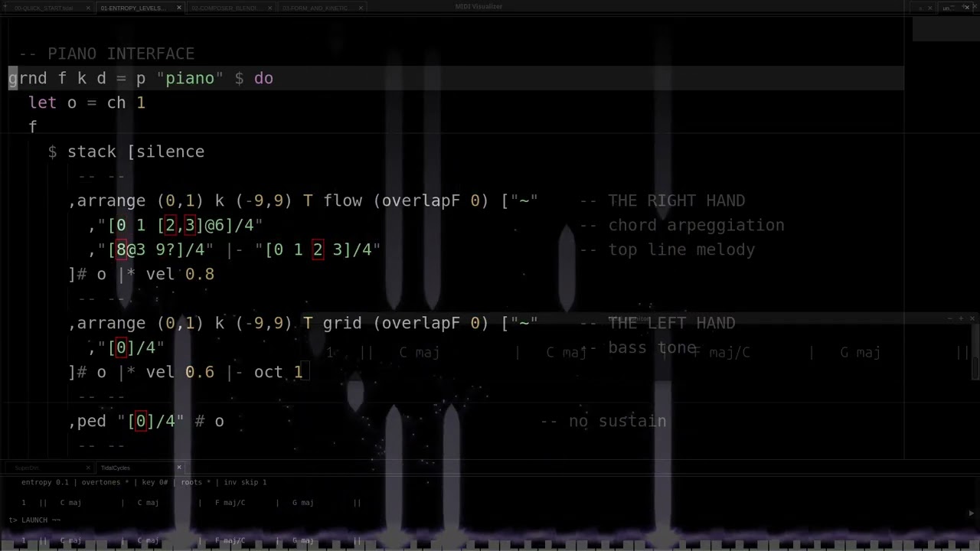Click the line 'grnd f k d = p "piano" $ do'

(x=141, y=78)
